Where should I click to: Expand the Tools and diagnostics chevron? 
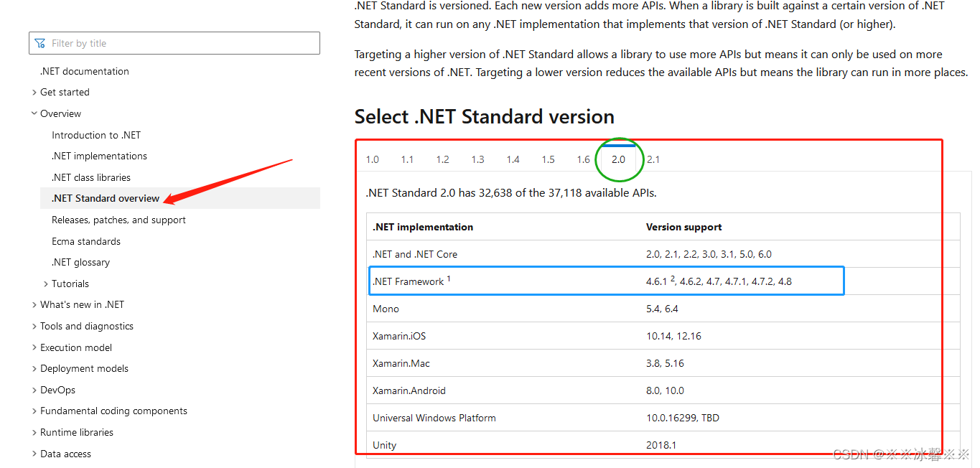click(34, 326)
